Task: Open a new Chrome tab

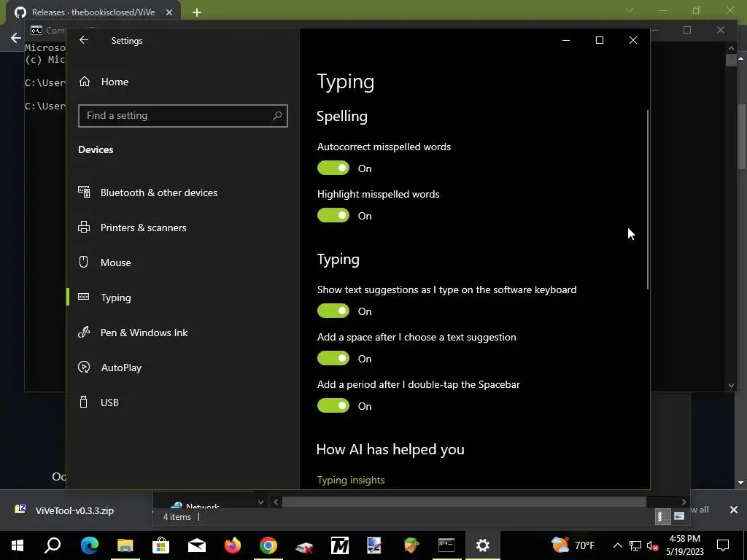Action: (x=197, y=12)
